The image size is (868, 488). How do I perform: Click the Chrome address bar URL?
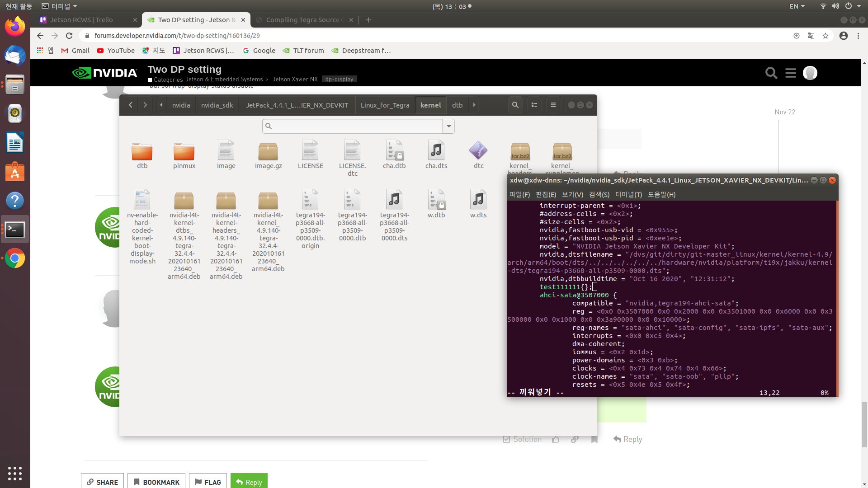177,36
